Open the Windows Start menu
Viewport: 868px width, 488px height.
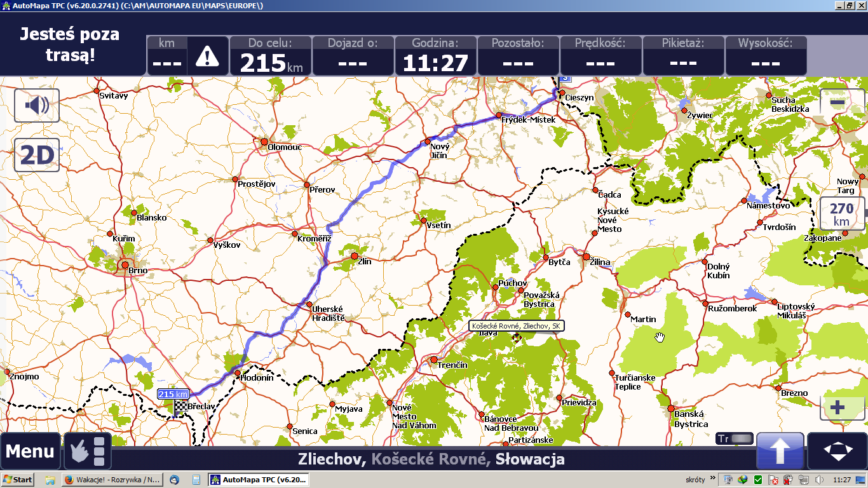[18, 480]
